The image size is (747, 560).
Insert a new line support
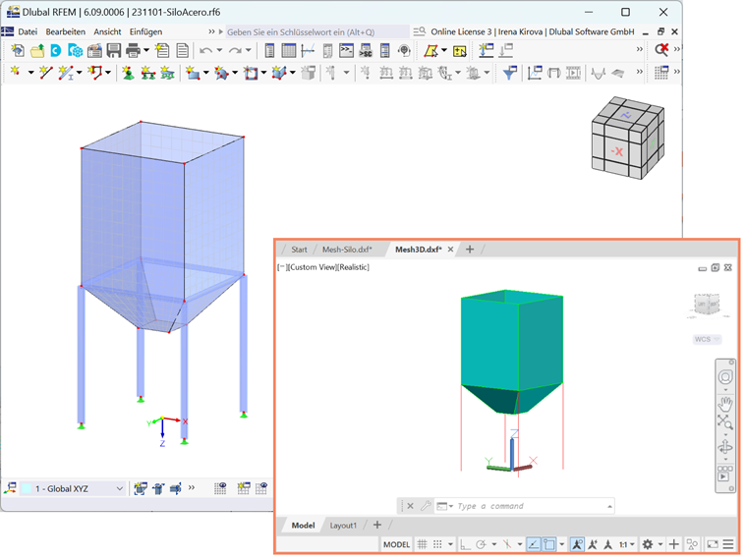point(147,73)
